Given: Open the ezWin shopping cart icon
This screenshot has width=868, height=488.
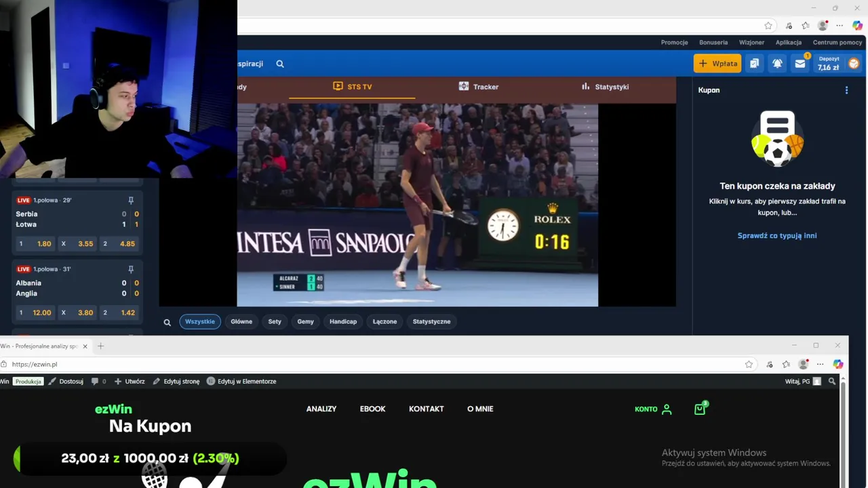Looking at the screenshot, I should pos(700,409).
